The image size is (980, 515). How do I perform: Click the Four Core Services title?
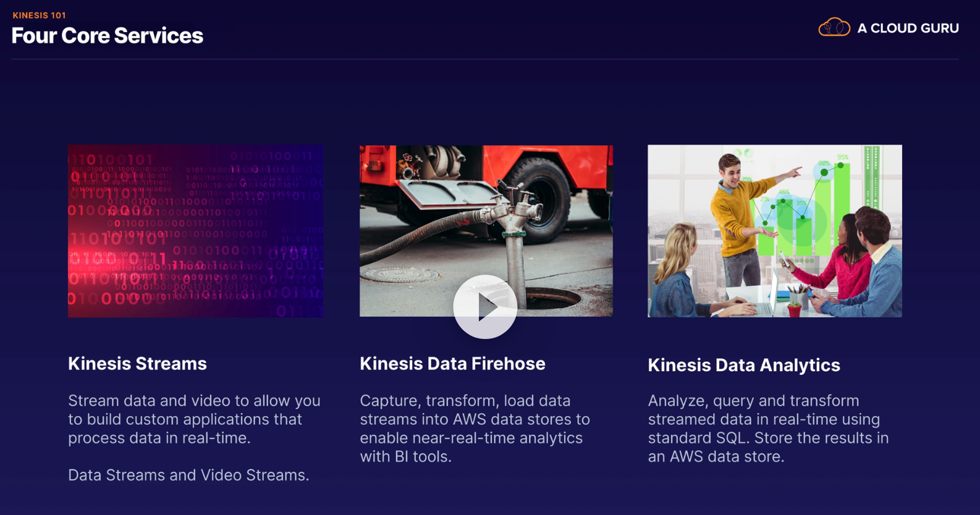point(108,36)
